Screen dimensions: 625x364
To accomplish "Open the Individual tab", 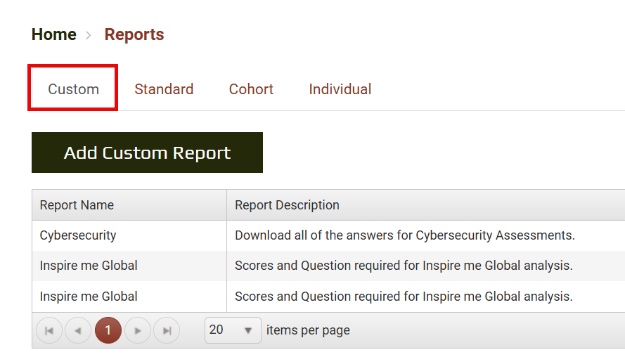I will click(x=340, y=89).
